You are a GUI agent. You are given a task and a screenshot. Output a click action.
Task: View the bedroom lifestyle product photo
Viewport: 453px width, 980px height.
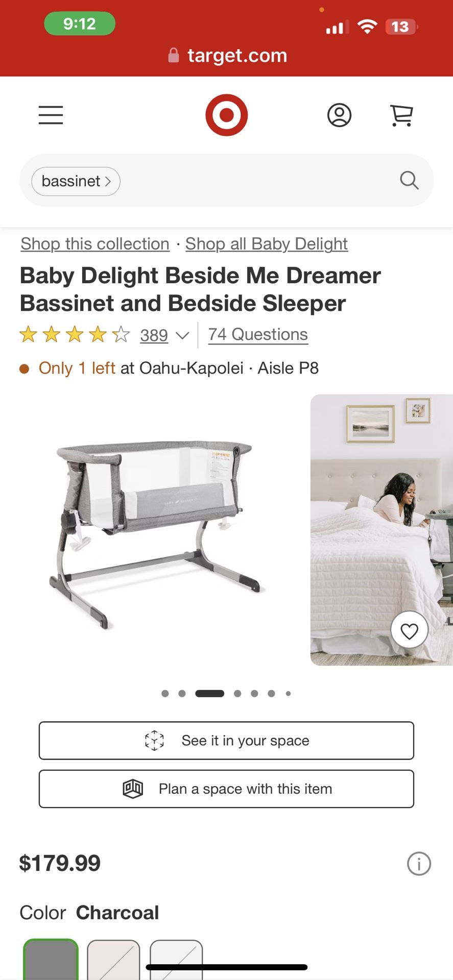point(382,530)
